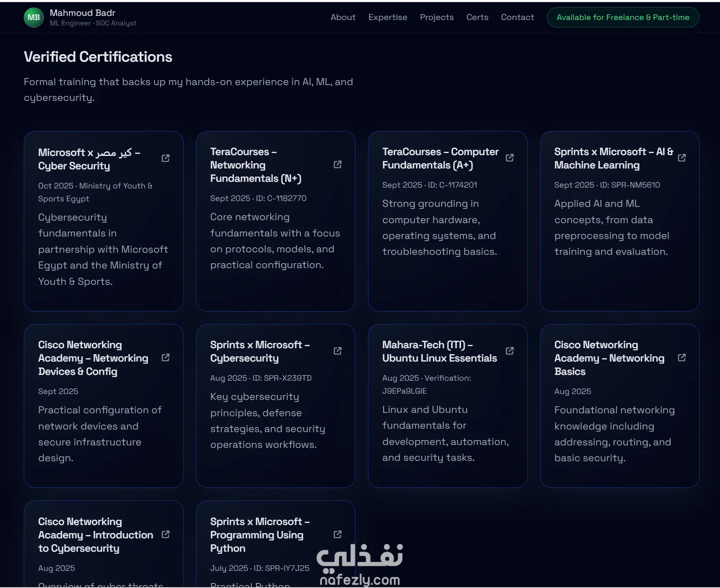Click the 'Practical configuration of network devices' description

(100, 434)
